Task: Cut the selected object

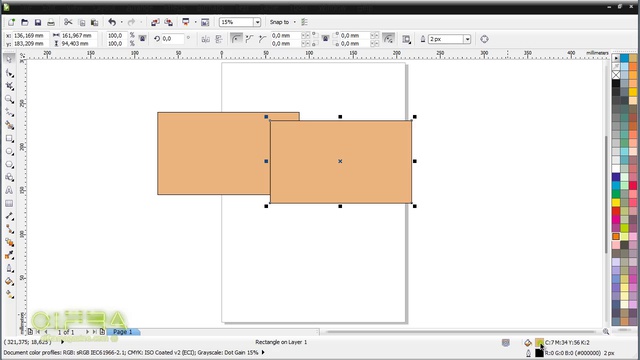Action: 68,22
